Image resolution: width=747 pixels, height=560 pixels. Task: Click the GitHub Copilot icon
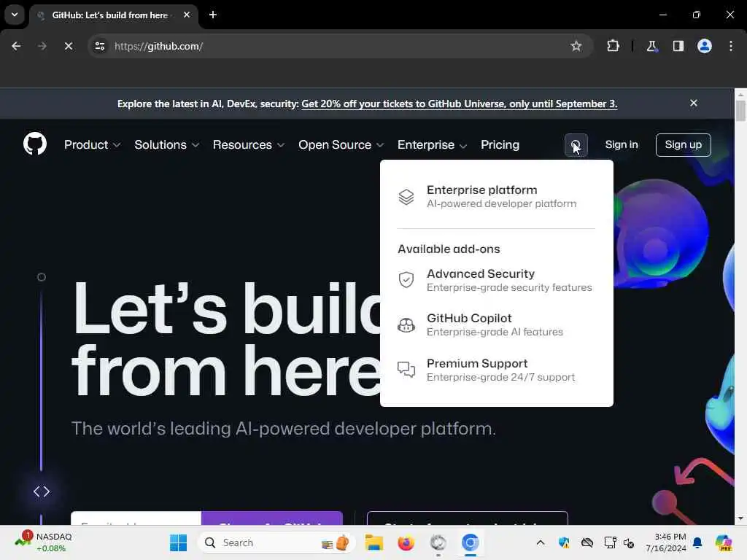coord(406,324)
